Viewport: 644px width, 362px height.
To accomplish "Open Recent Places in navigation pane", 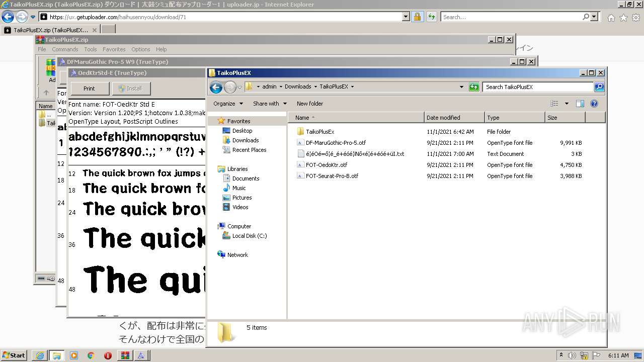I will [249, 150].
